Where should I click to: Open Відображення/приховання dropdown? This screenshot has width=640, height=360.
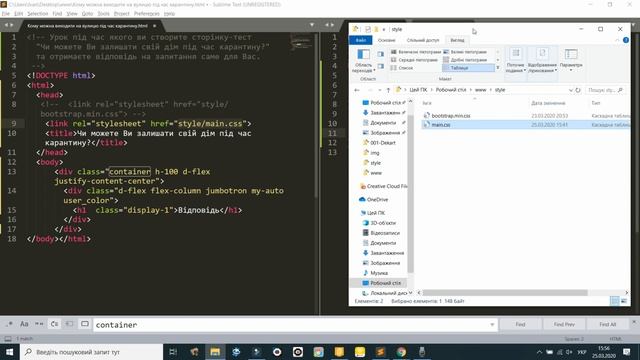point(542,60)
